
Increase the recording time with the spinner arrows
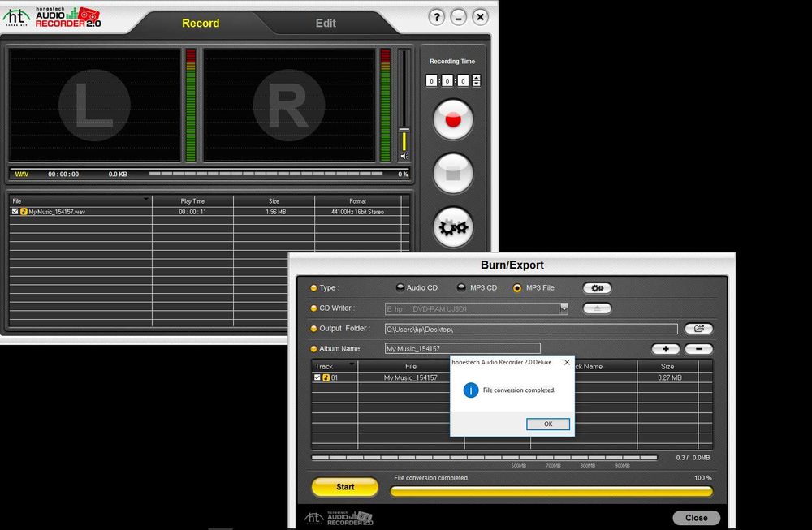tap(477, 78)
